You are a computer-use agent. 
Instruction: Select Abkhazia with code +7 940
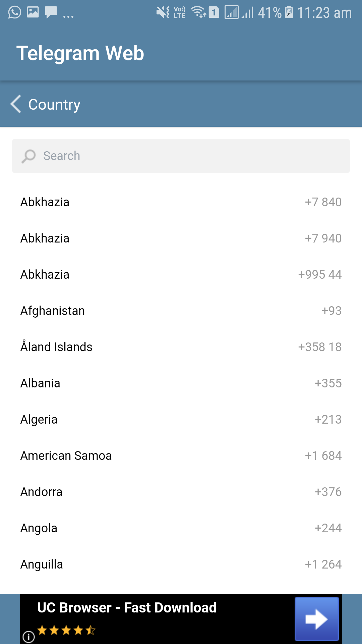(181, 238)
